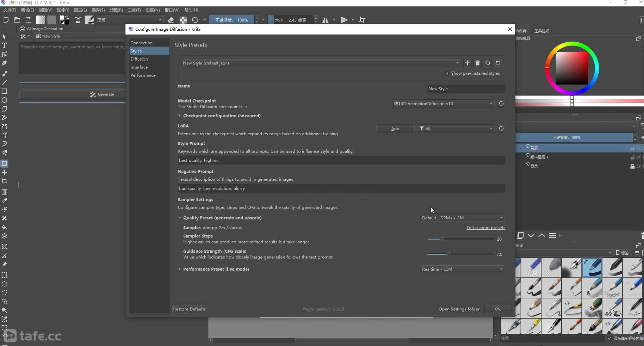This screenshot has height=346, width=644.
Task: Select the Gradient tool
Action: (x=4, y=192)
